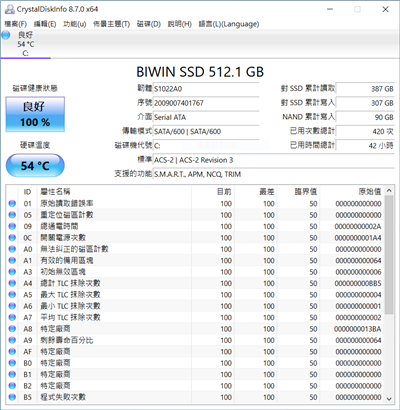This screenshot has width=400, height=410.
Task: Click status orb for attribute 05
Action: 12,215
